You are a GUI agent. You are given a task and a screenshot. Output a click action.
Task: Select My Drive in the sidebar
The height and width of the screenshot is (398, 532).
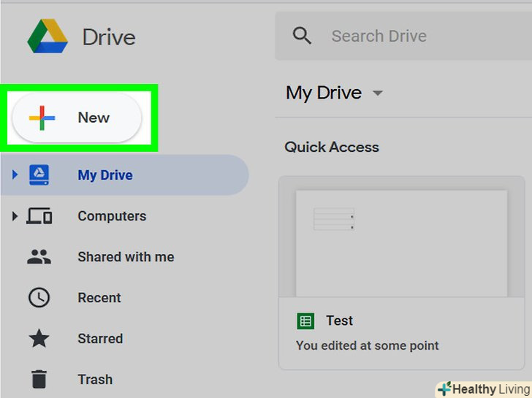coord(124,175)
